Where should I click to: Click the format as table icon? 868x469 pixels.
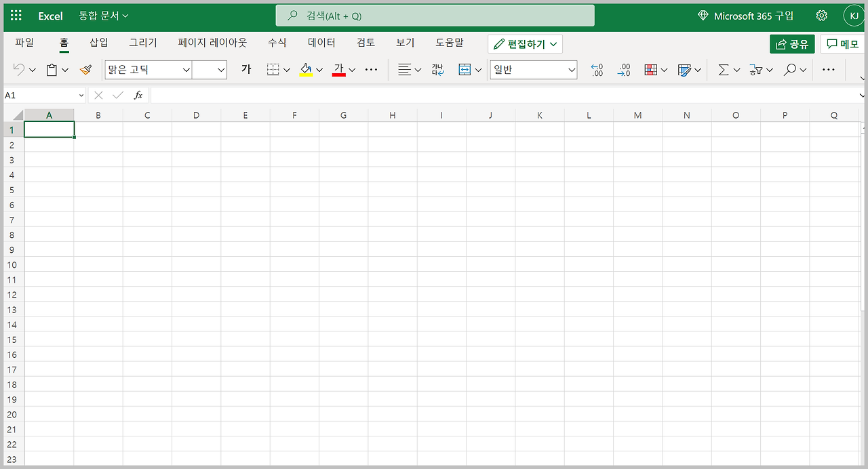[684, 70]
